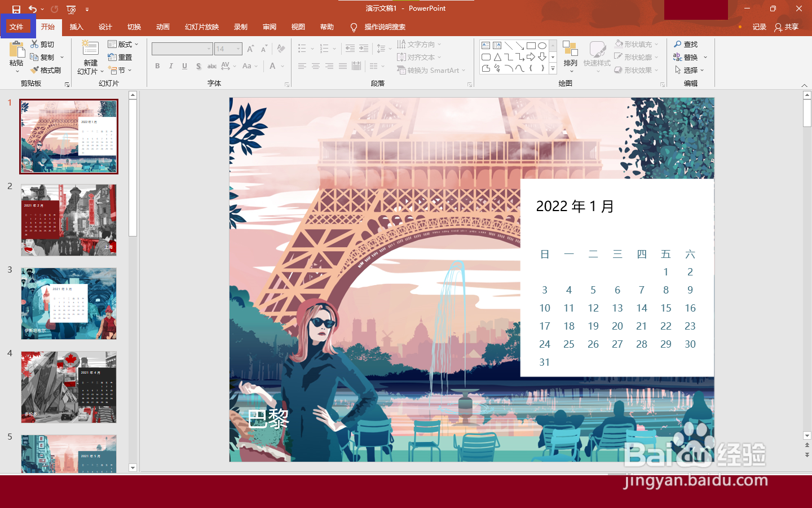Image resolution: width=812 pixels, height=508 pixels.
Task: Click the Redo icon in title bar
Action: tap(54, 9)
